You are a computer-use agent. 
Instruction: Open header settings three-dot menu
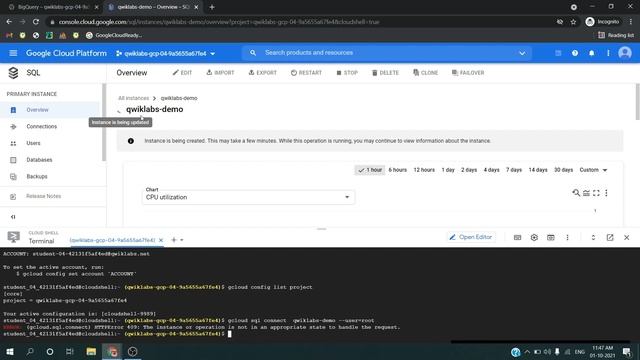click(608, 53)
